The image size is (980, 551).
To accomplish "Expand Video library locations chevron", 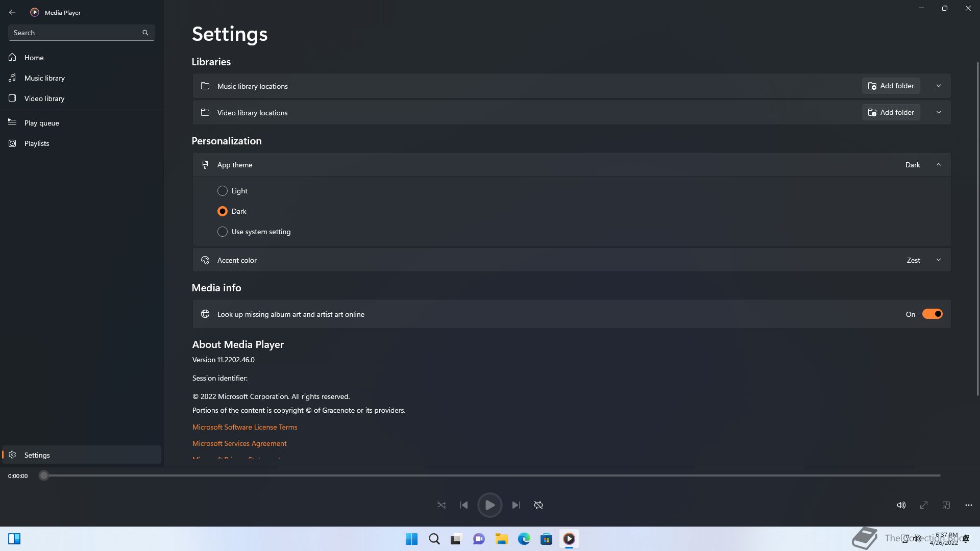I will point(938,112).
